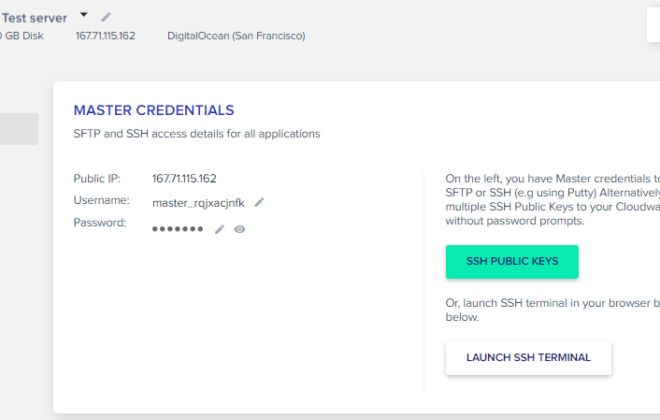
Task: Click the MASTER CREDENTIALS heading
Action: tap(154, 110)
